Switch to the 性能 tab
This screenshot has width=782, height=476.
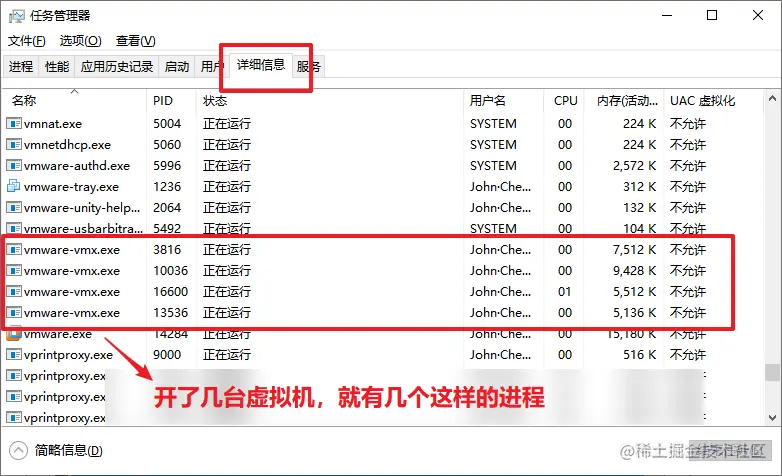click(57, 66)
